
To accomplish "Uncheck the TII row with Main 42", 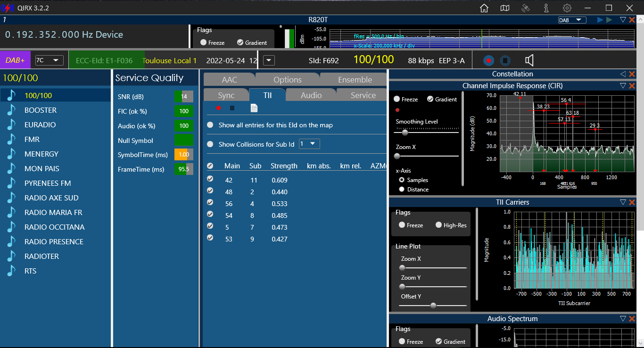I will [210, 179].
